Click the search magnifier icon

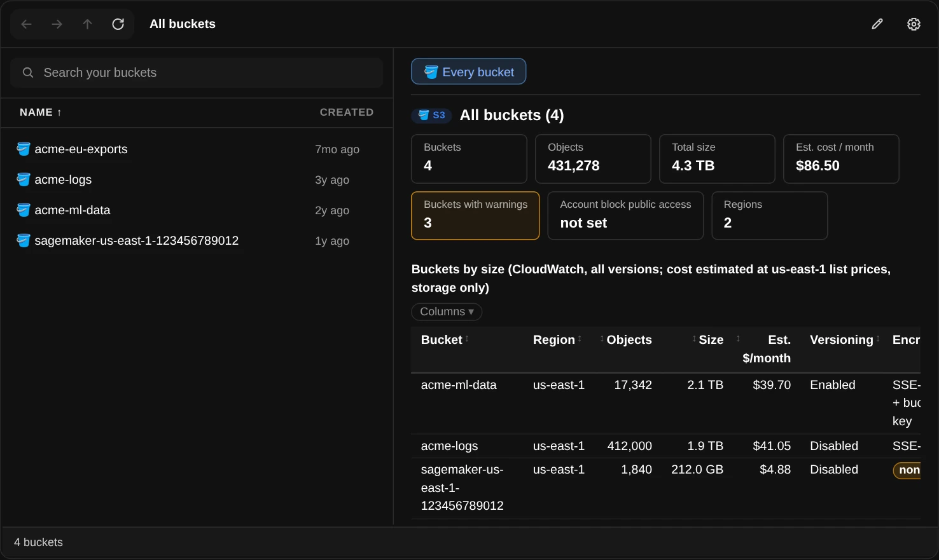(28, 72)
